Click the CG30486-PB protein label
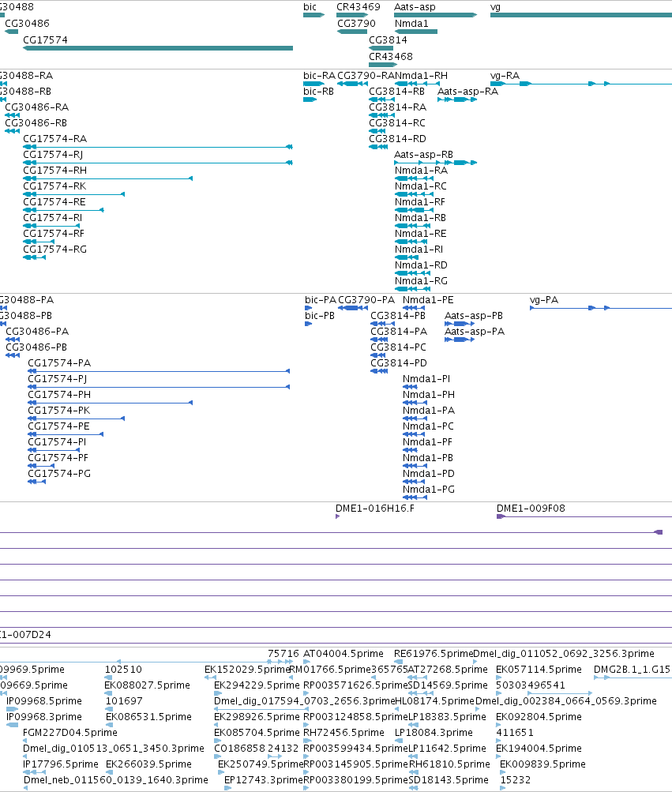672x792 pixels. pos(36,347)
